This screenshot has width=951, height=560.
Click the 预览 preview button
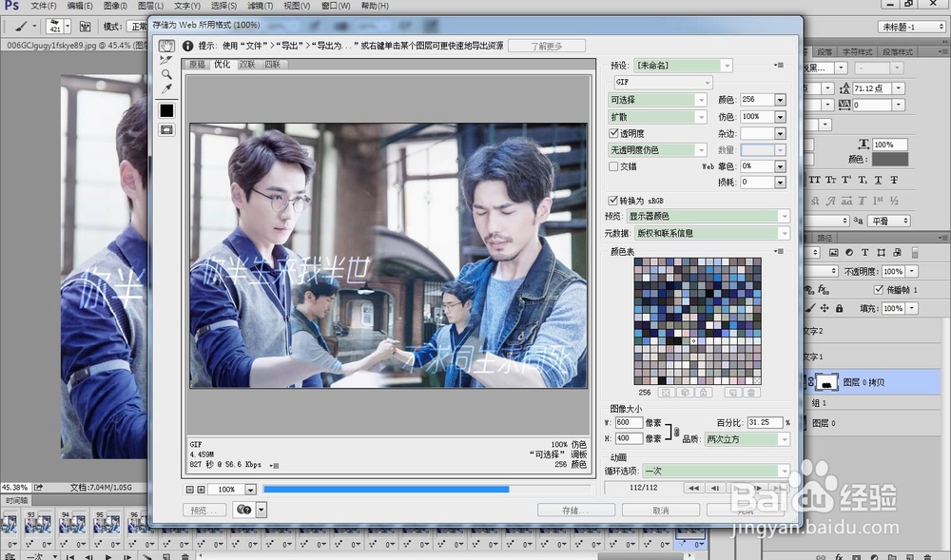[x=205, y=511]
